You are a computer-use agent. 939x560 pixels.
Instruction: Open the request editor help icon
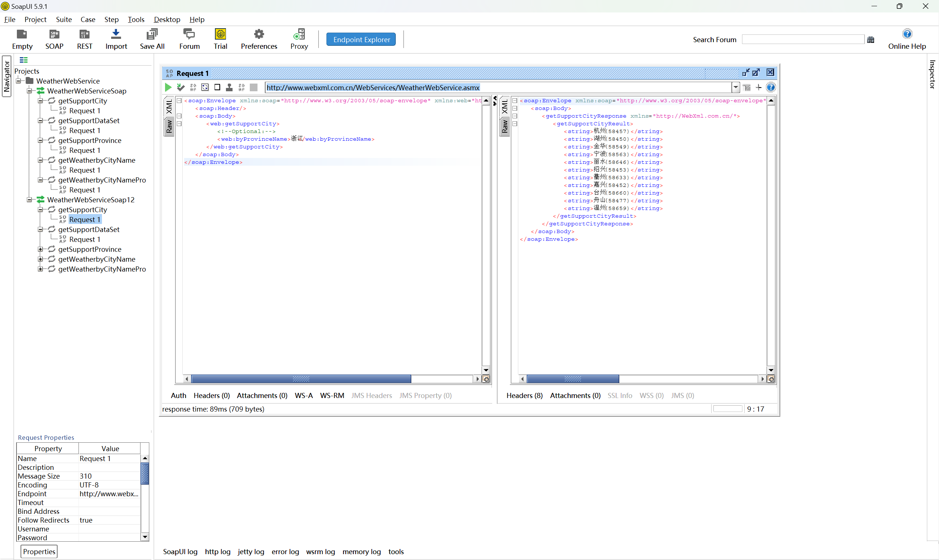pyautogui.click(x=771, y=88)
